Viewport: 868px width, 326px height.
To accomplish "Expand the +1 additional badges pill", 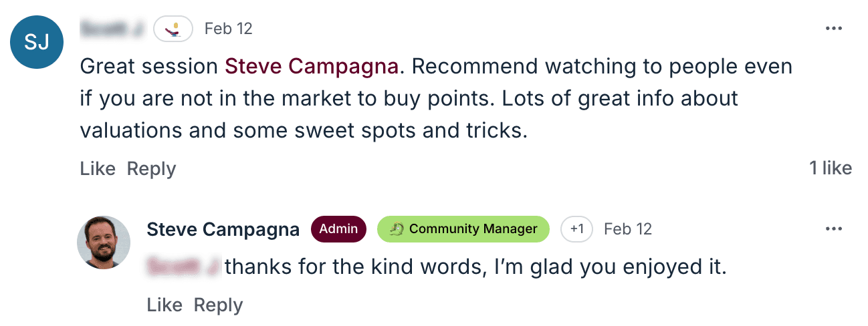I will (x=576, y=229).
